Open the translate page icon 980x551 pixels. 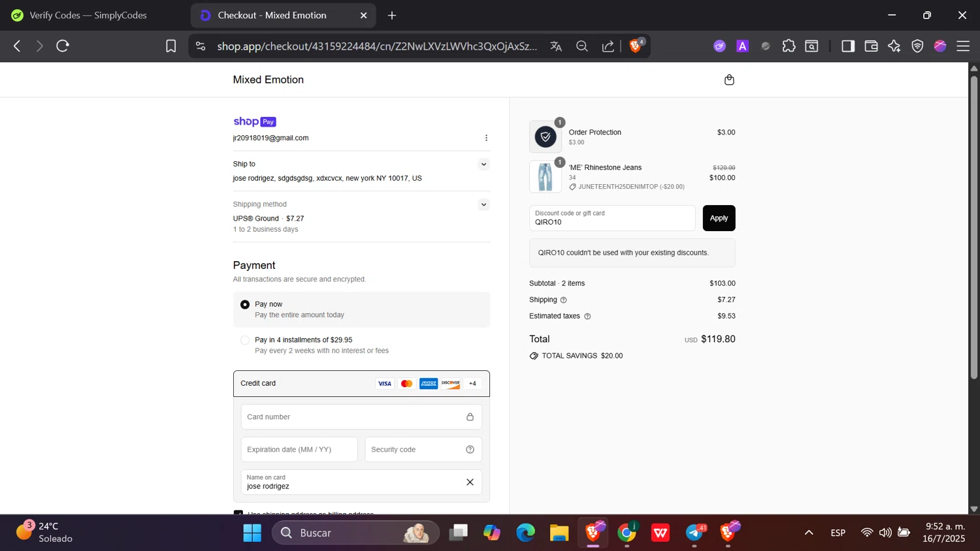click(x=556, y=46)
